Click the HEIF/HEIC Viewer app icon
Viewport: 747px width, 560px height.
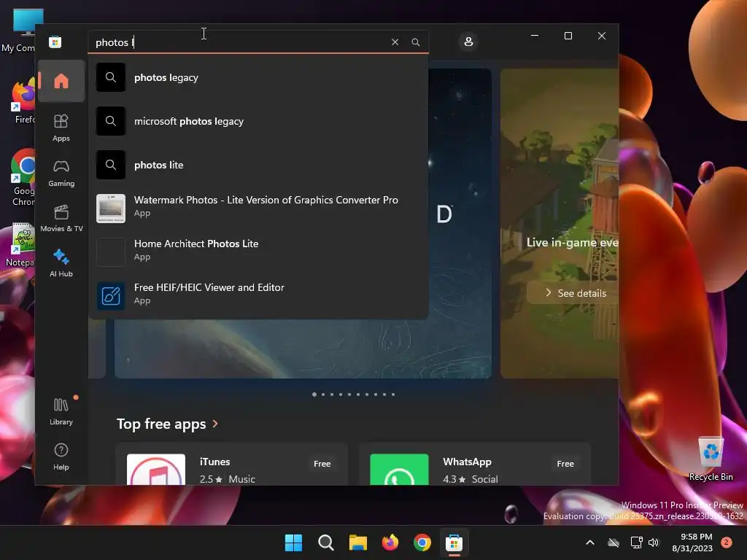click(x=111, y=296)
